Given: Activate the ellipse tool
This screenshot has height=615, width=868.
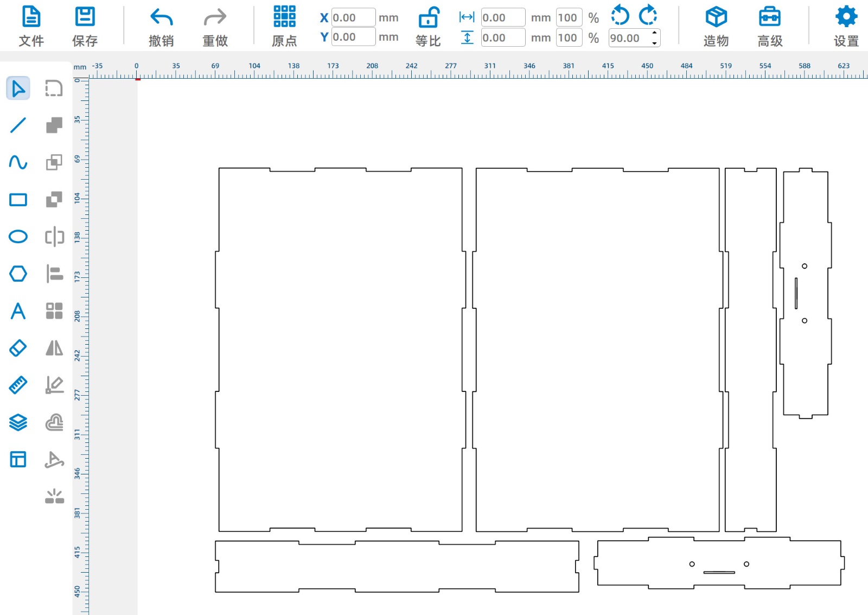Looking at the screenshot, I should (x=18, y=237).
